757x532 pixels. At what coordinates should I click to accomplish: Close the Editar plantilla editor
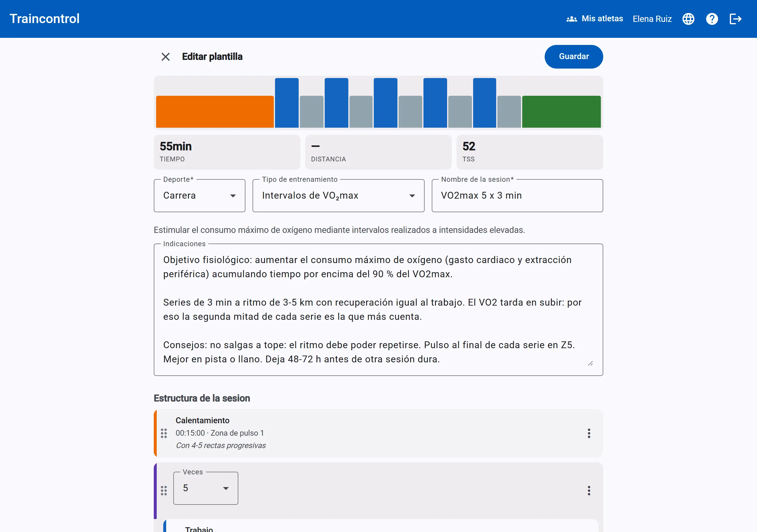pyautogui.click(x=166, y=57)
